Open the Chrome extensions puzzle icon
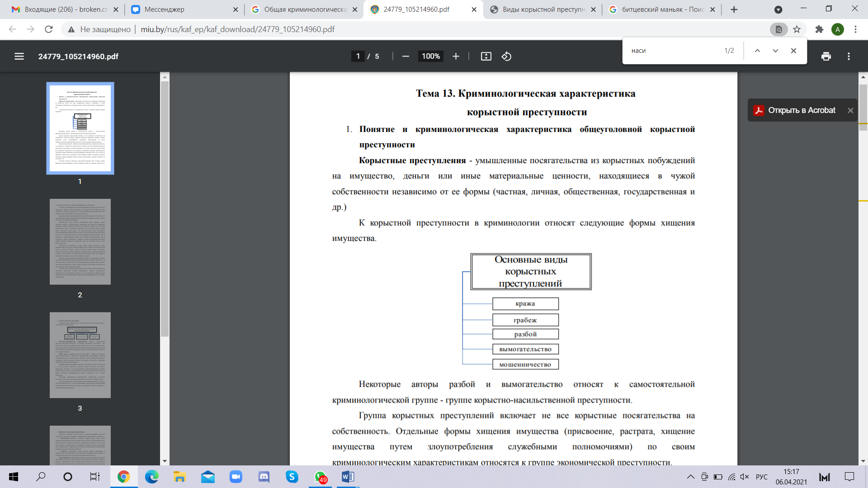The height and width of the screenshot is (488, 868). pos(819,29)
